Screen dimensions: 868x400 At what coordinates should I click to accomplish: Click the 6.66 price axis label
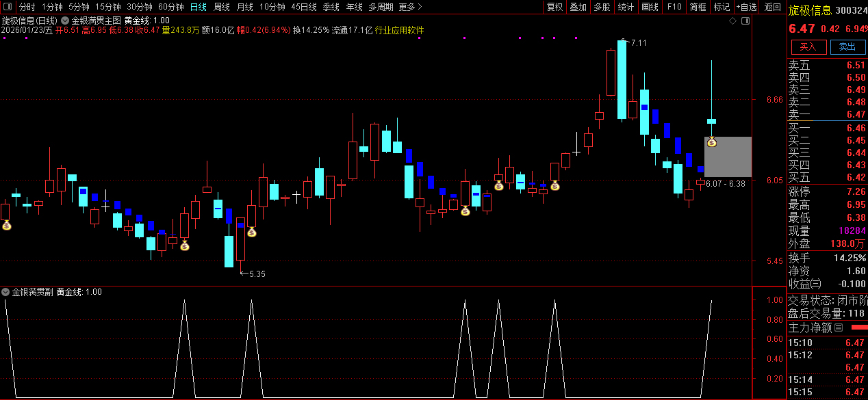click(775, 99)
